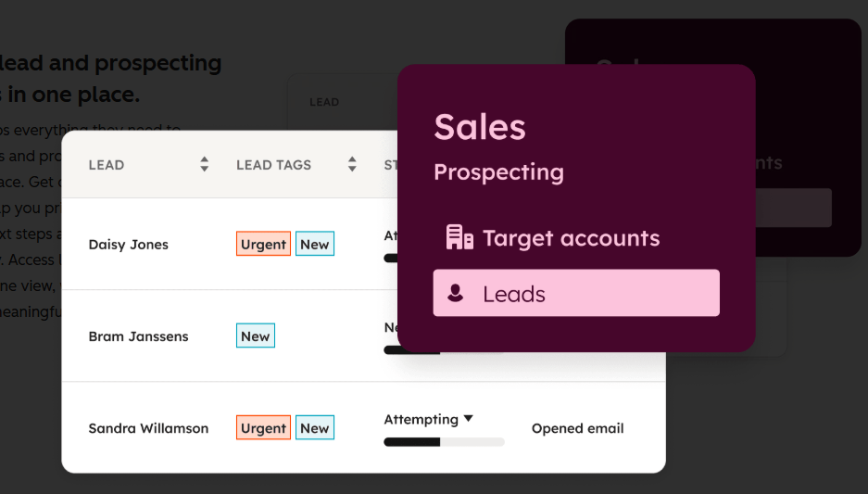Click the LEAD TAGS column header
The height and width of the screenshot is (494, 868).
(273, 165)
